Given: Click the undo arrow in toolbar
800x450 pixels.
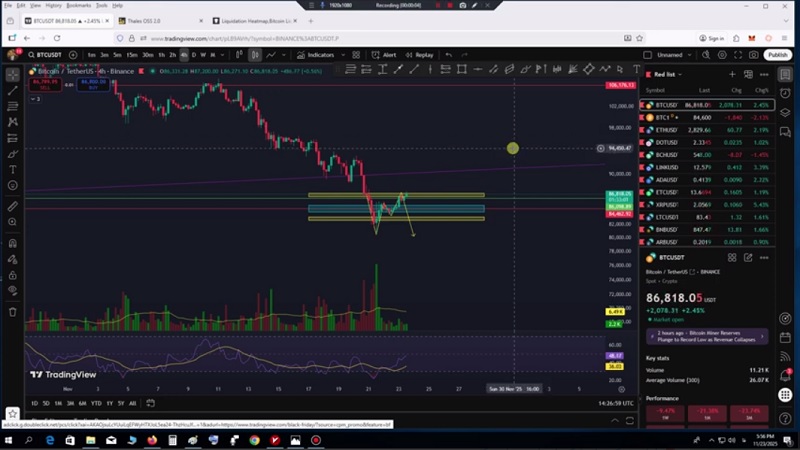Looking at the screenshot, I should pyautogui.click(x=449, y=55).
